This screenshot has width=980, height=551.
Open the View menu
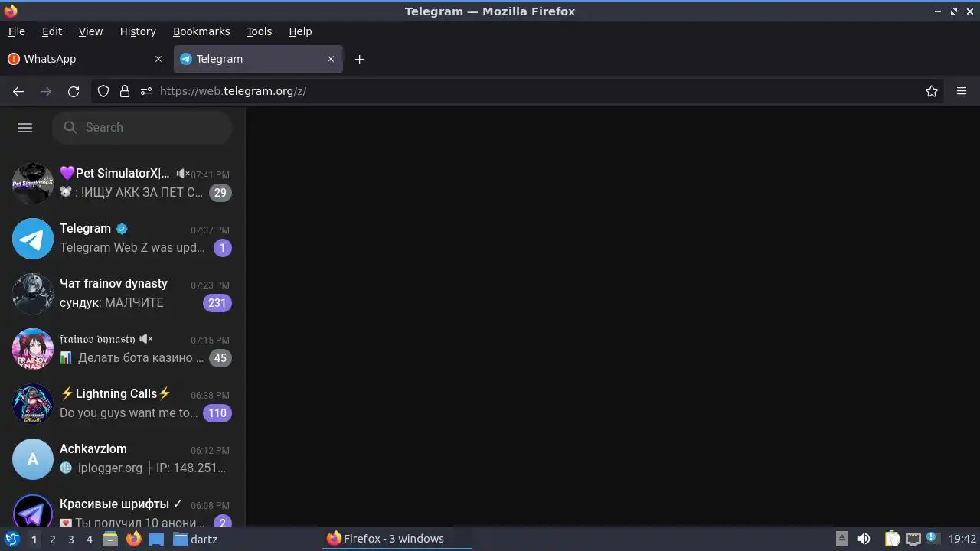pos(90,31)
